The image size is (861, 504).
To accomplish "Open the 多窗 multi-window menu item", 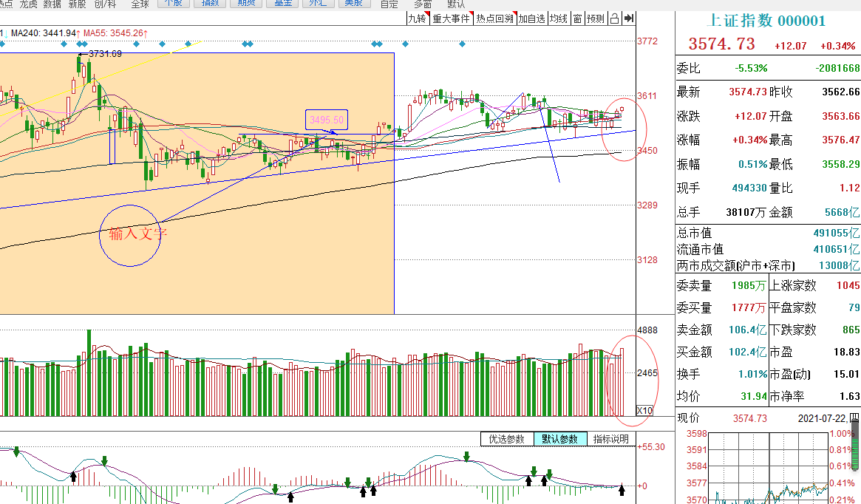I will pyautogui.click(x=422, y=4).
